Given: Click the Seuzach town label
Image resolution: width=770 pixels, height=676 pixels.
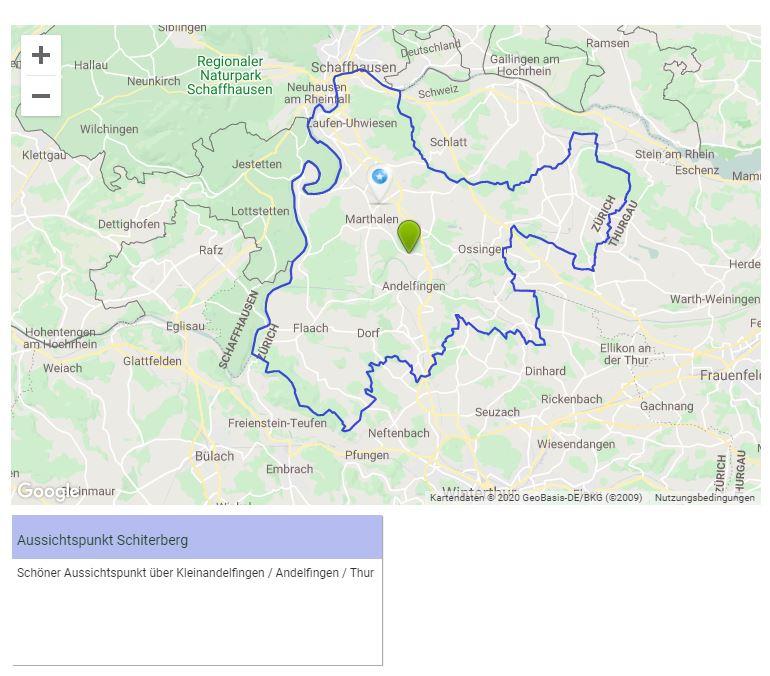Looking at the screenshot, I should [x=497, y=412].
